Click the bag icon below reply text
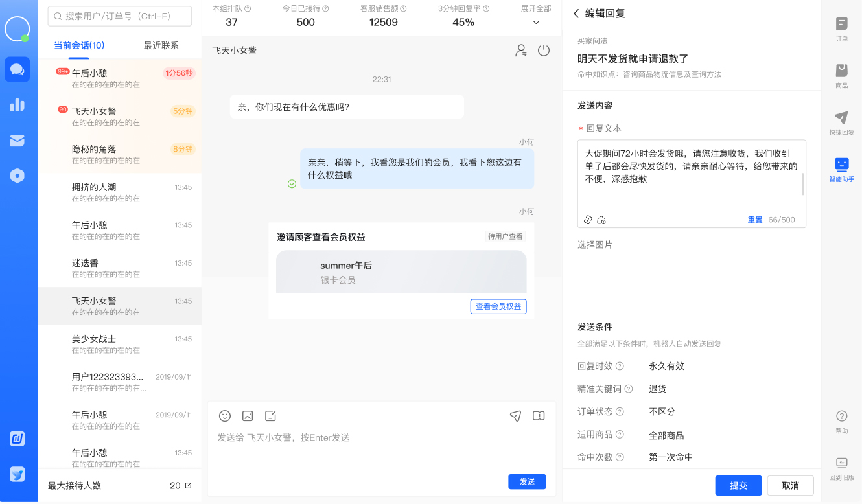Viewport: 862px width, 504px height. (601, 220)
